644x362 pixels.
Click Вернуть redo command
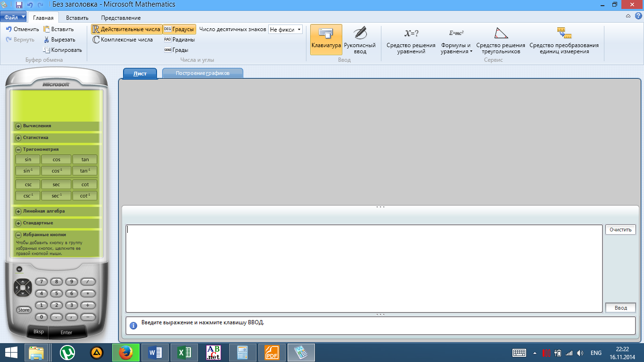pos(20,40)
